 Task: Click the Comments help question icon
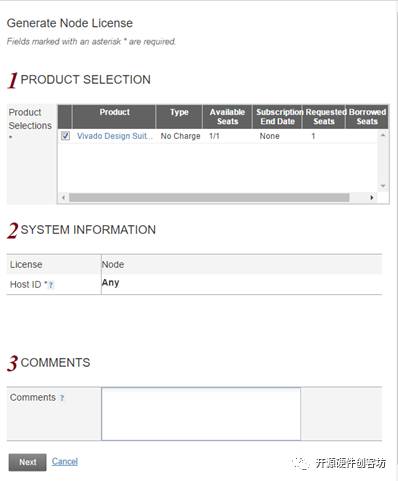[62, 398]
